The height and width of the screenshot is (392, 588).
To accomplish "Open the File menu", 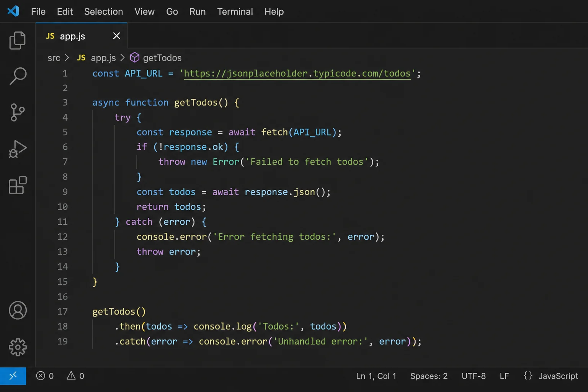I will pyautogui.click(x=38, y=11).
